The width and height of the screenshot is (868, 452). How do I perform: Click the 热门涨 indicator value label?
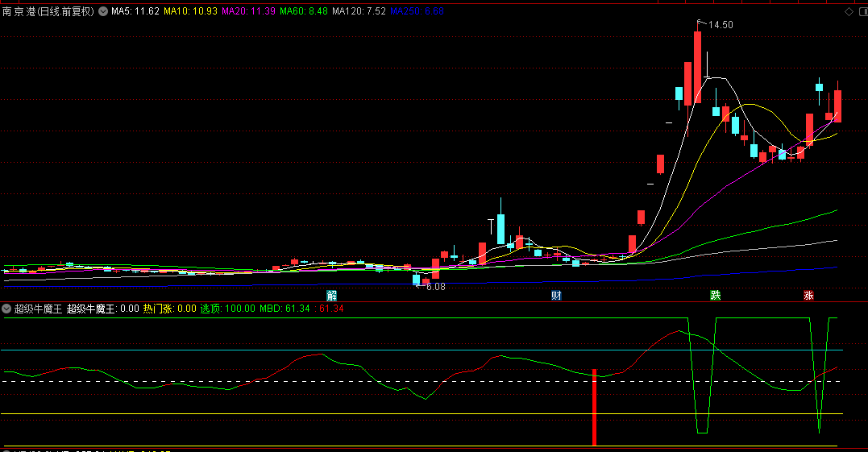click(169, 309)
